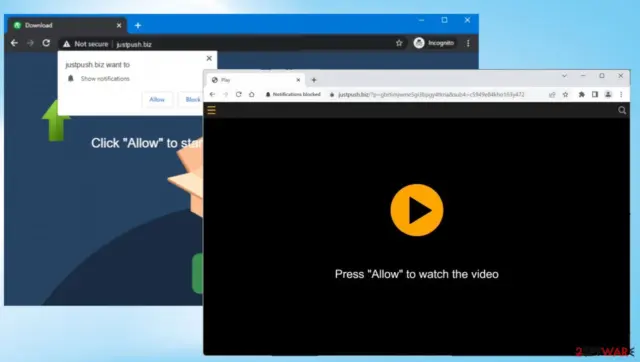Expand the tab search chevron
The height and width of the screenshot is (362, 640).
[564, 76]
